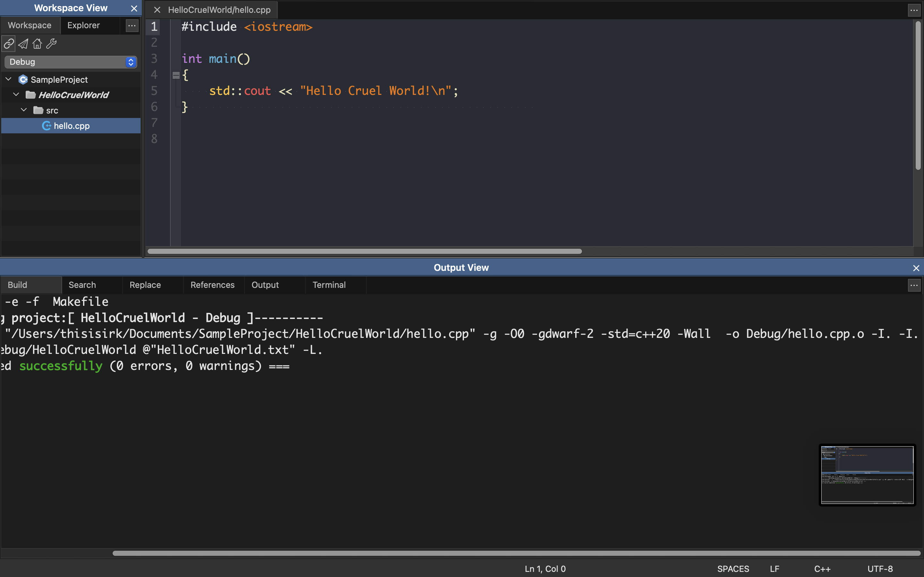Toggle the link editor chain icon
This screenshot has height=577, width=924.
click(9, 44)
